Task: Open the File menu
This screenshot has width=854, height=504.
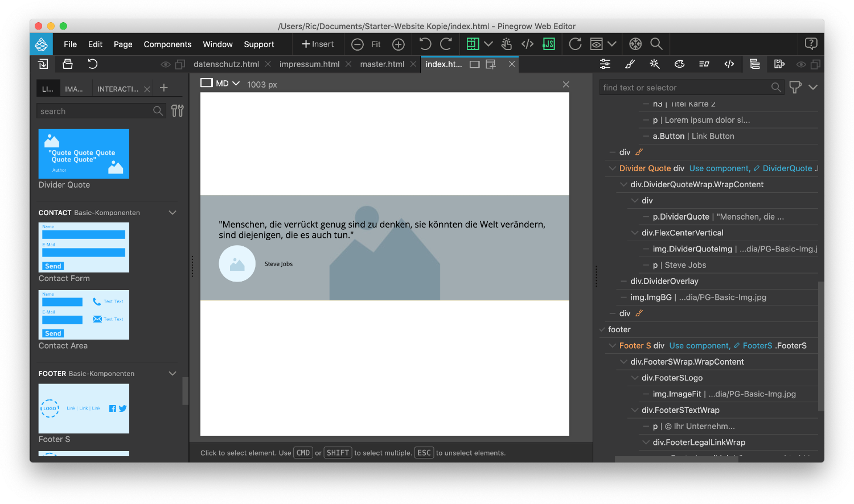Action: [71, 44]
